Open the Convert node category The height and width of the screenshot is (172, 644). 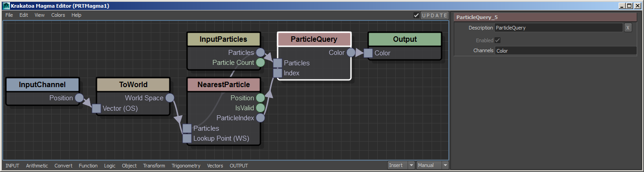pos(63,166)
